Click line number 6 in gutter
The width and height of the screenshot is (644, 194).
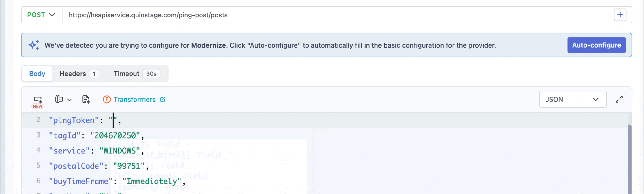click(38, 181)
